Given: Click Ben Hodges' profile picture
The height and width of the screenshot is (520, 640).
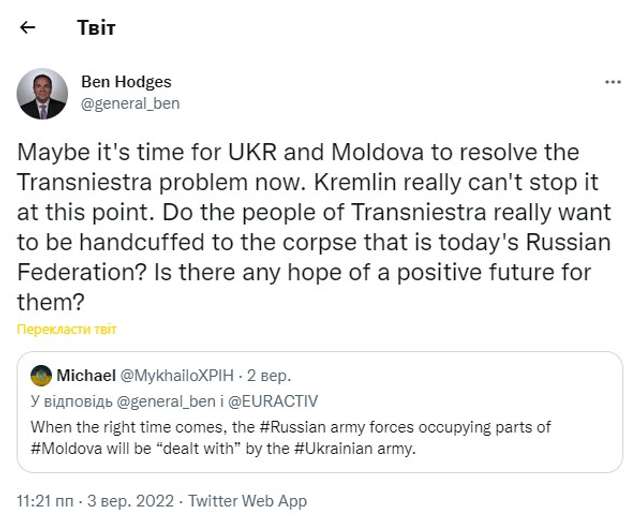Looking at the screenshot, I should (x=42, y=94).
